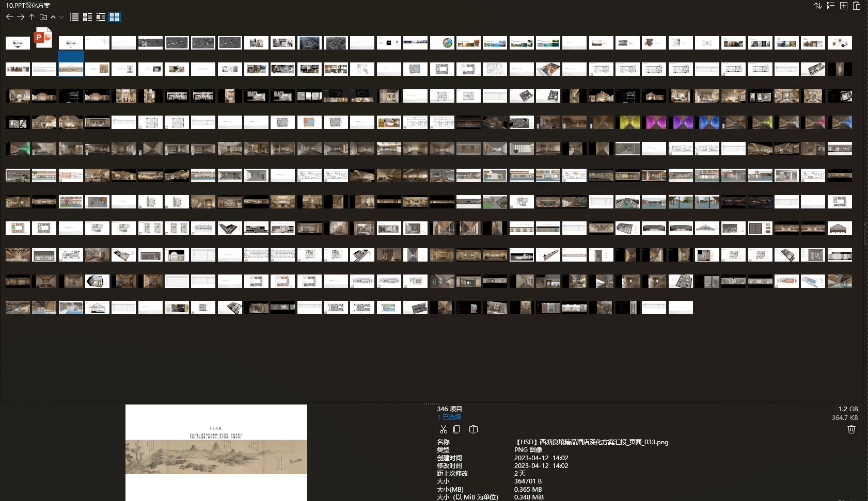Copy the selected file in details pane
Viewport: 868px width, 501px height.
point(456,429)
